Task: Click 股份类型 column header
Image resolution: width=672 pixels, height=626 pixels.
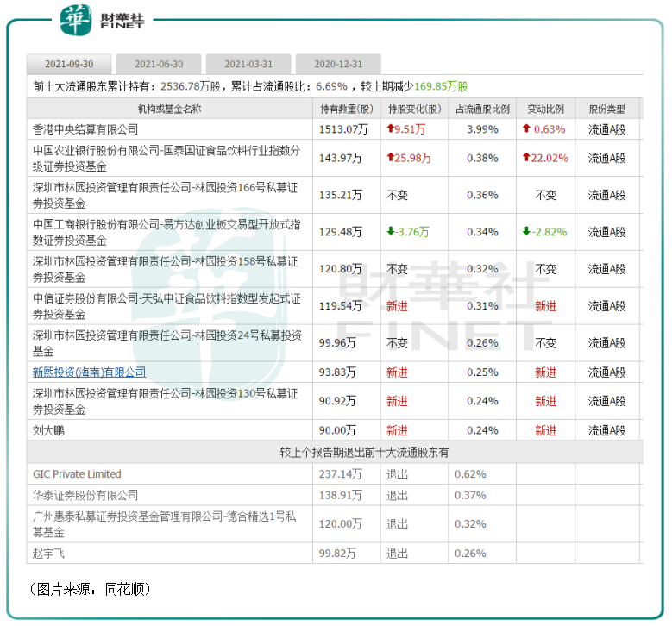Action: coord(606,110)
